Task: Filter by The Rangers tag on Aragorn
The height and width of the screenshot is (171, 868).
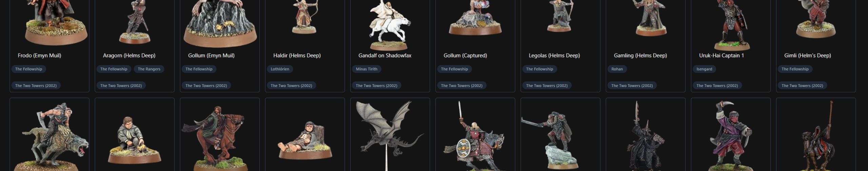Action: click(149, 69)
